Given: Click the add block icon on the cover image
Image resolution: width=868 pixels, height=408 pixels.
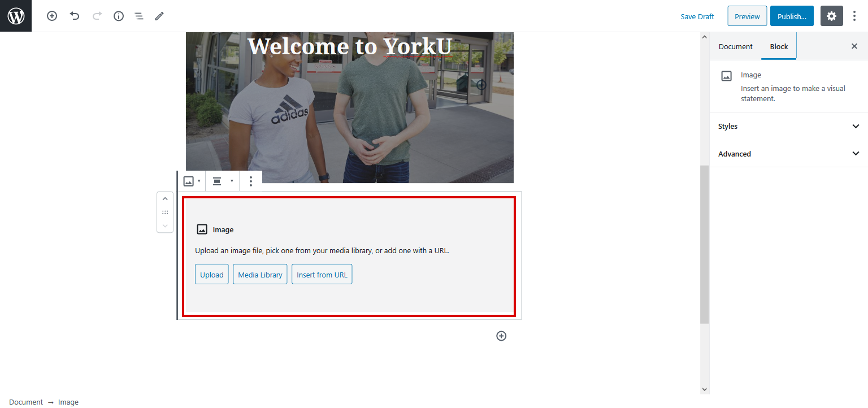Looking at the screenshot, I should point(481,85).
